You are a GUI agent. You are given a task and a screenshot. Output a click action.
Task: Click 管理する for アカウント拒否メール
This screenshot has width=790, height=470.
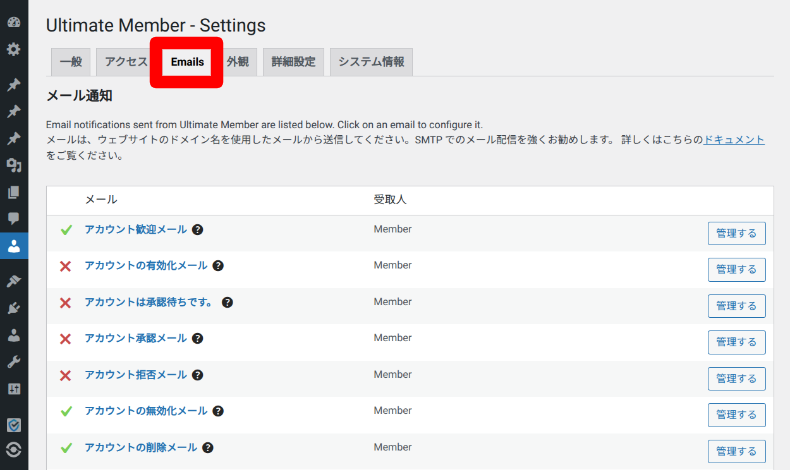click(x=737, y=378)
